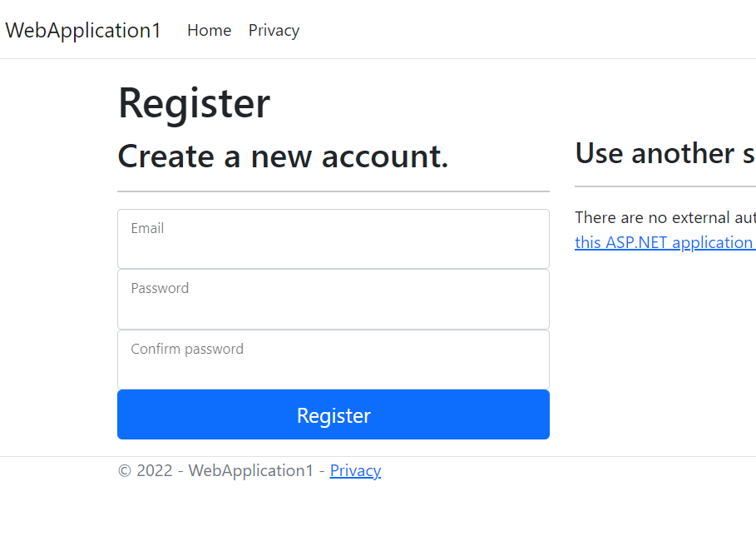Screen dimensions: 756x551
Task: Click the Confirm password input field
Action: click(x=333, y=360)
